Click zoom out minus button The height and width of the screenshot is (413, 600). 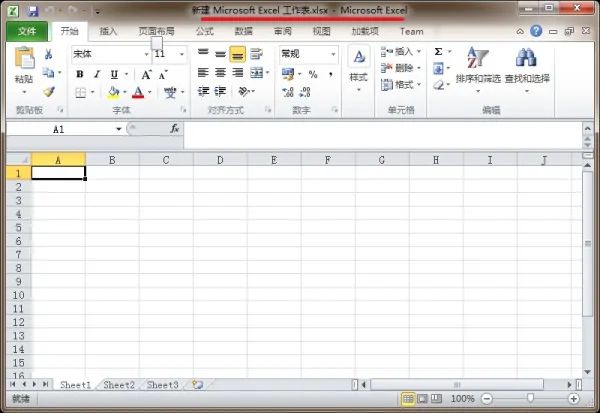click(487, 399)
